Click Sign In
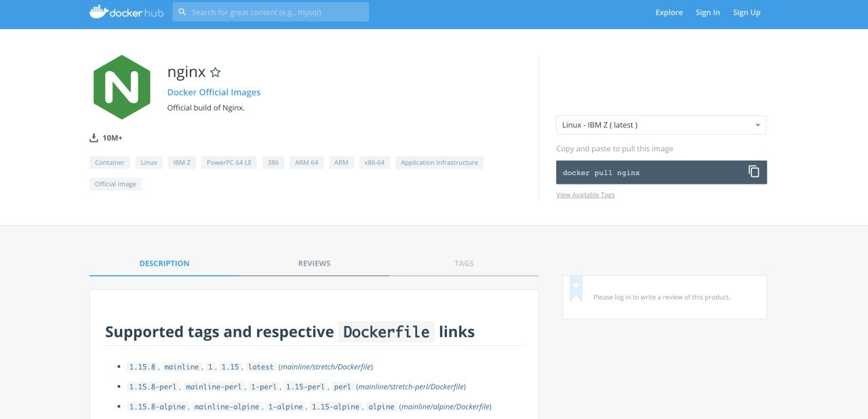Image resolution: width=868 pixels, height=419 pixels. tap(708, 12)
